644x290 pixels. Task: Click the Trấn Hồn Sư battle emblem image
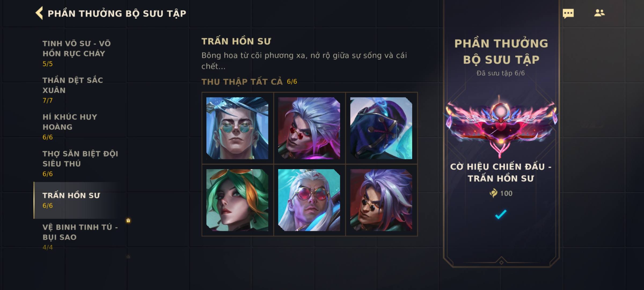coord(501,125)
